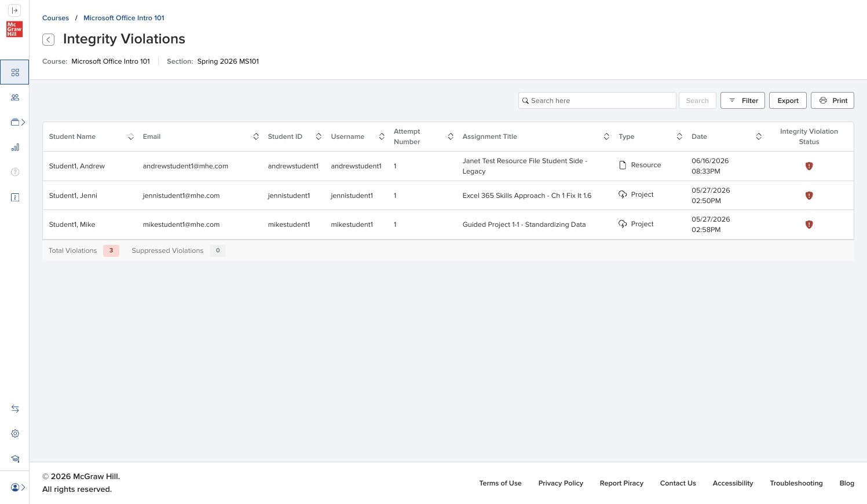Sort by Assignment Title column
Viewport: 867px width, 504px height.
(606, 137)
